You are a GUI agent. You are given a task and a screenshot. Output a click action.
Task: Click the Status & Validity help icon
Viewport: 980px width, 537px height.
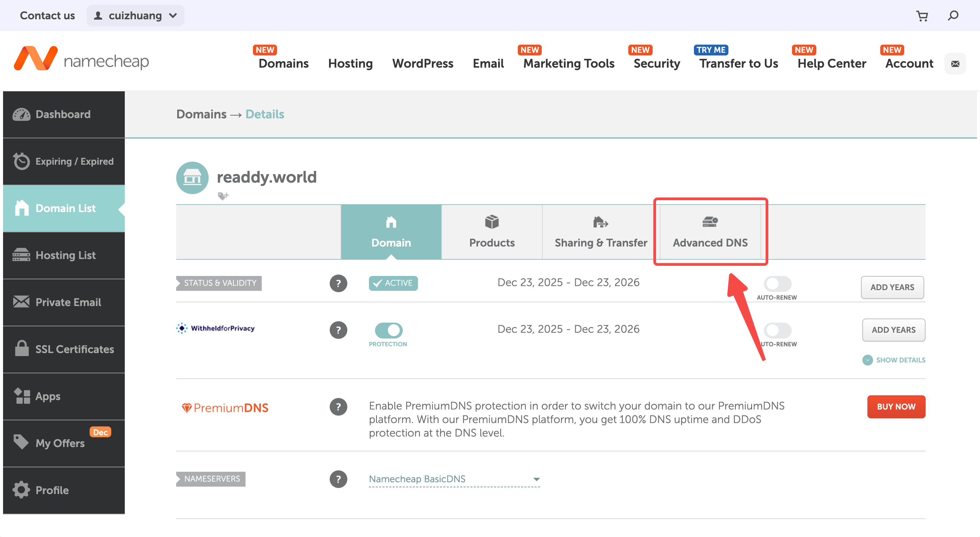point(338,283)
